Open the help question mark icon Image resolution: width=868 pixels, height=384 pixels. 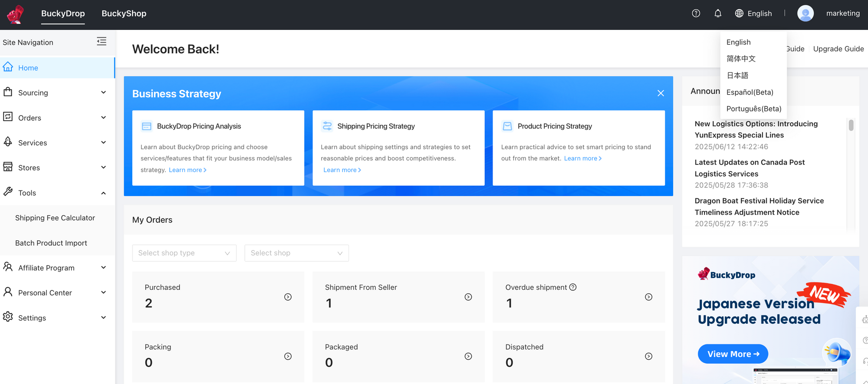point(696,13)
